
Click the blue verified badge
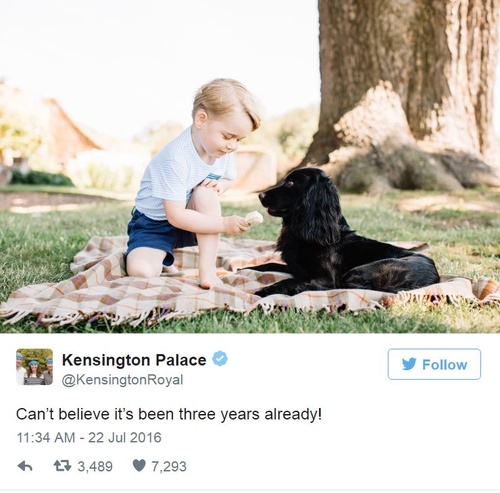pyautogui.click(x=220, y=359)
